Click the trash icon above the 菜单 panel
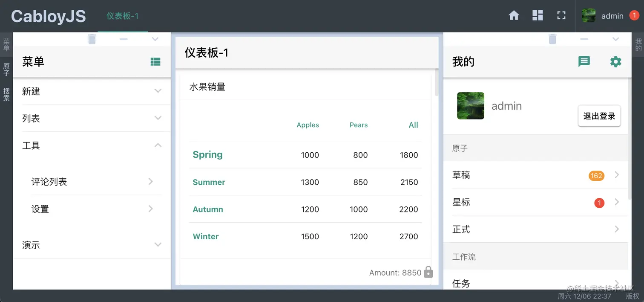 (x=92, y=39)
